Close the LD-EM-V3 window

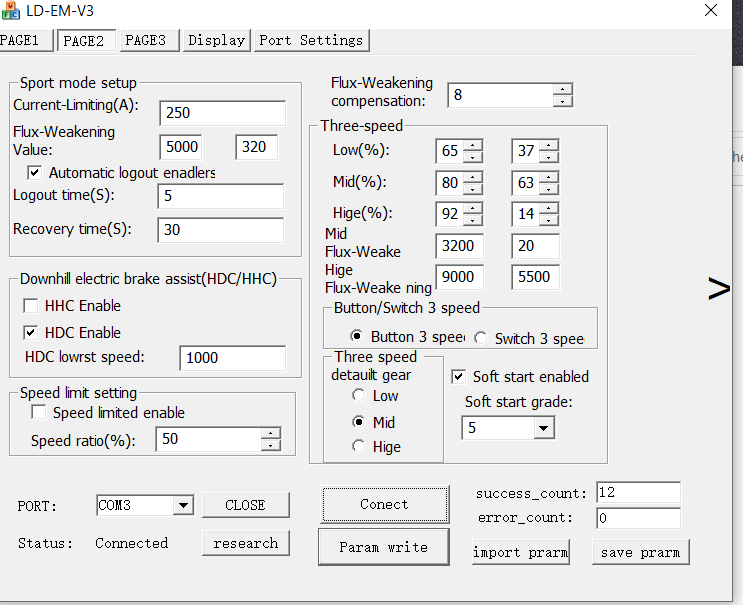tap(711, 11)
